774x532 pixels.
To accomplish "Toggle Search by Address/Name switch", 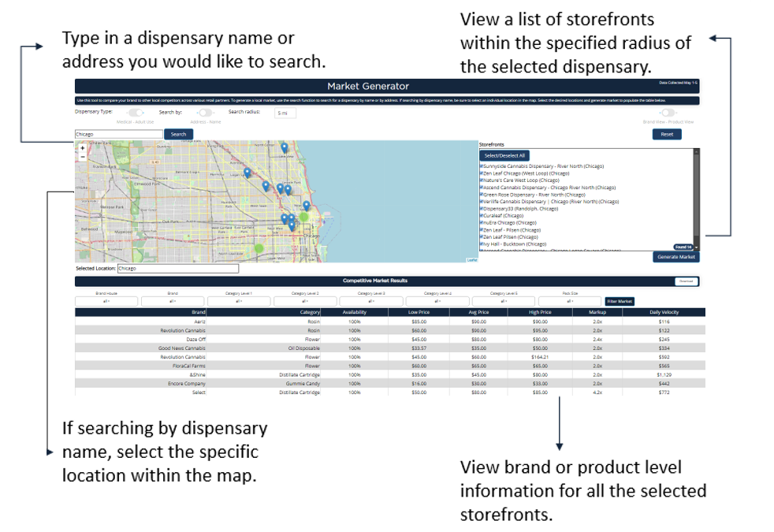I will click(x=206, y=113).
